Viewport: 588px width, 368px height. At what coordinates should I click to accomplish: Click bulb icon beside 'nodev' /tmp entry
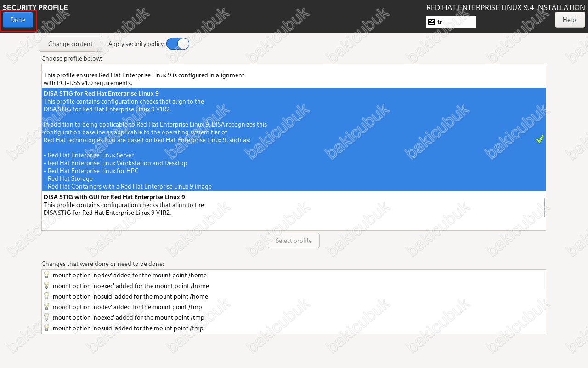(x=46, y=306)
